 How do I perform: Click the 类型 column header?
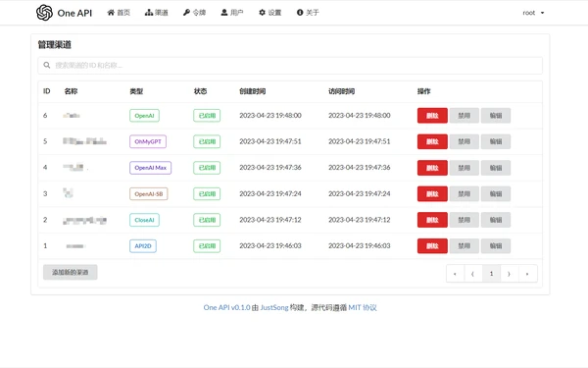[x=136, y=91]
